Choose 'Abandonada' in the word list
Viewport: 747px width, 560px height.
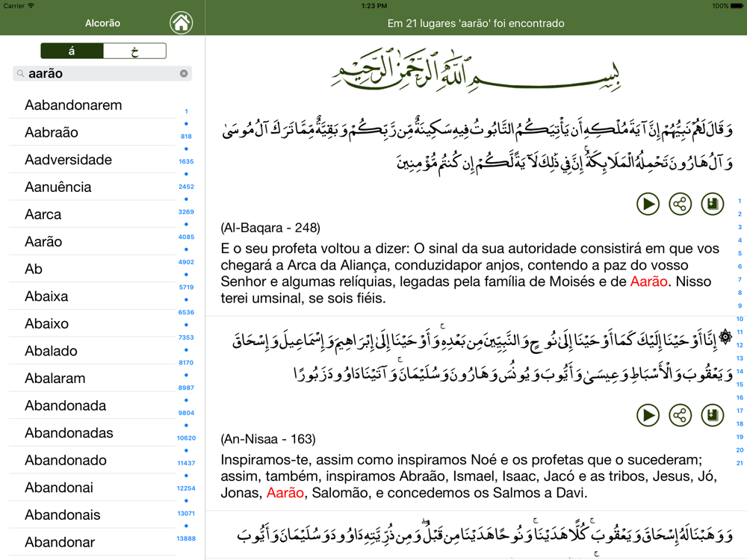point(65,406)
